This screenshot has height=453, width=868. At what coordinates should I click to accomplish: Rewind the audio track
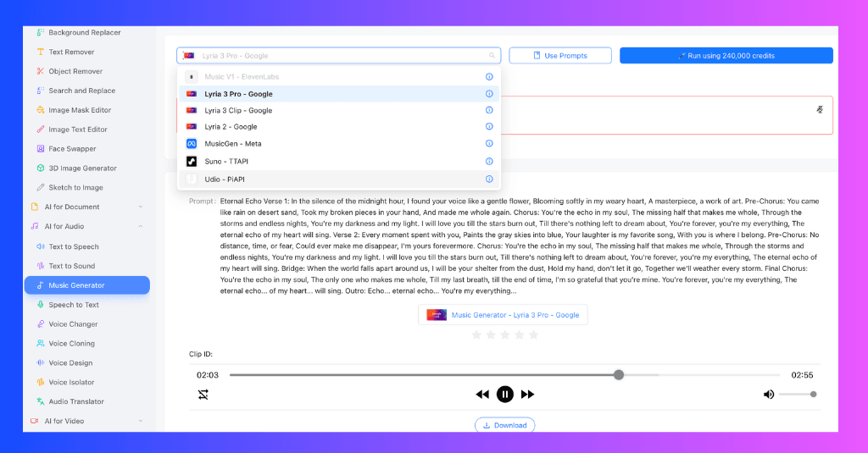click(x=482, y=395)
